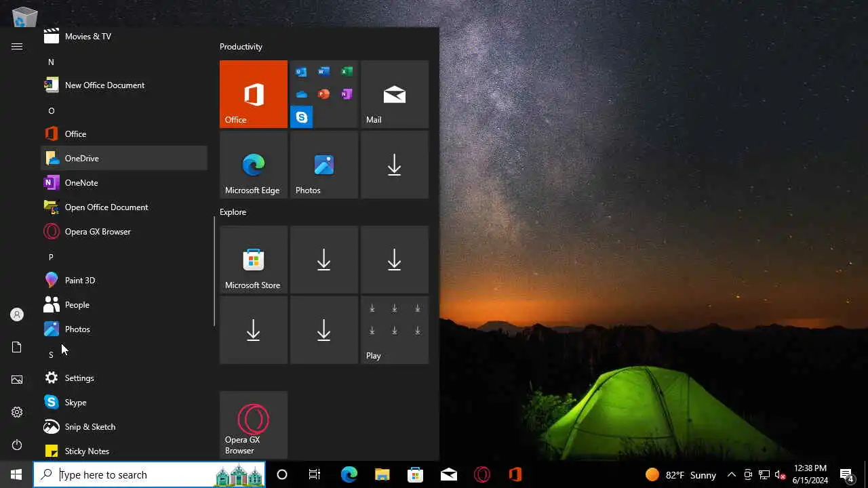The image size is (868, 488).
Task: Open Mail from the taskbar
Action: (x=448, y=474)
